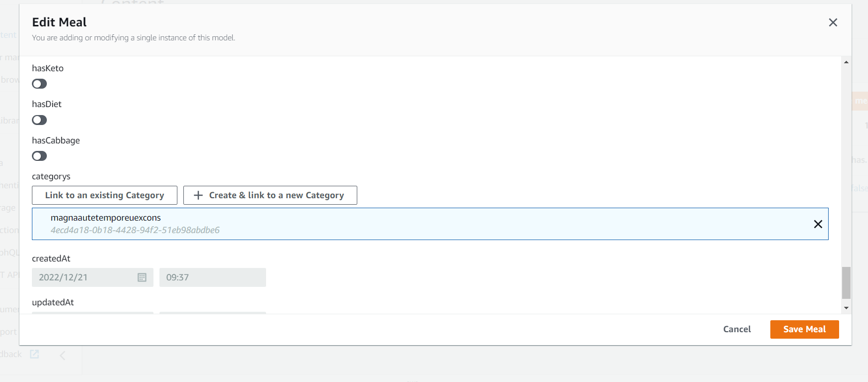
Task: Enable the hasCabbage toggle
Action: 39,156
